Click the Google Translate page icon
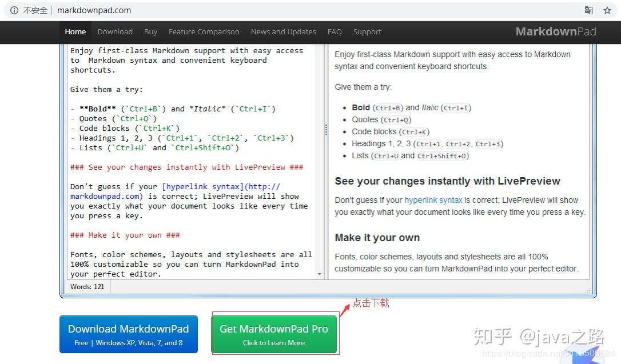Image resolution: width=621 pixels, height=364 pixels. 589,10
